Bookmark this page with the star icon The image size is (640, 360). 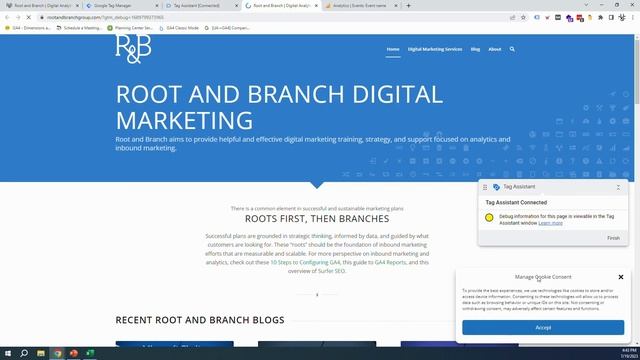[523, 18]
